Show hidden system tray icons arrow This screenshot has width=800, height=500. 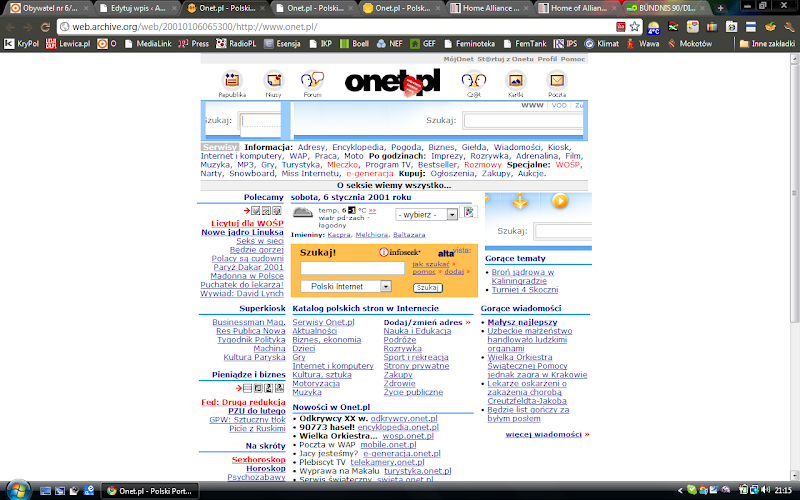(680, 491)
